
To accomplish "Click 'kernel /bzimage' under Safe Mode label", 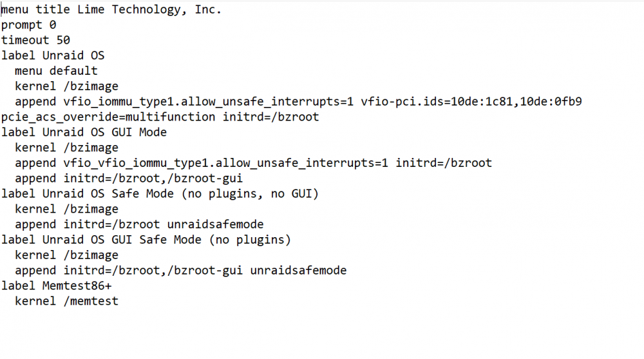I will click(x=66, y=209).
